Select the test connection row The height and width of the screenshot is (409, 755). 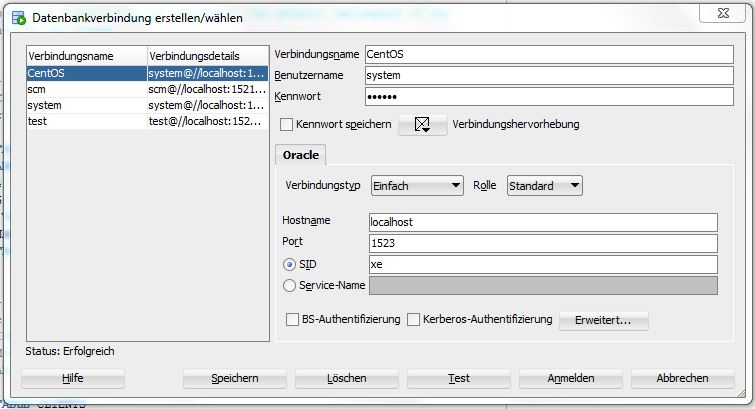[x=148, y=121]
